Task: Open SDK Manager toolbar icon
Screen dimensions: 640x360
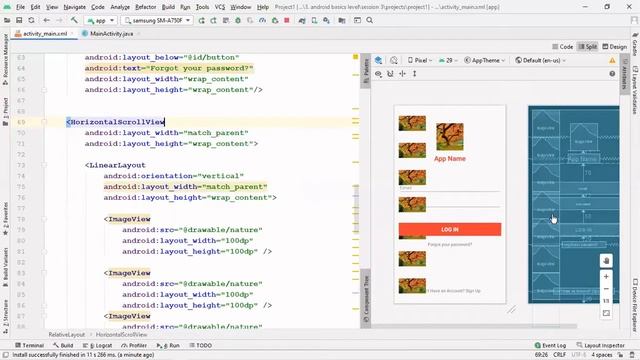Action: (327, 20)
